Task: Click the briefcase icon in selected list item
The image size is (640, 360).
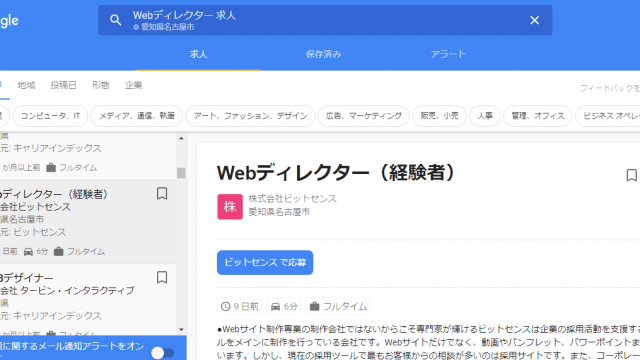Action: 58,251
